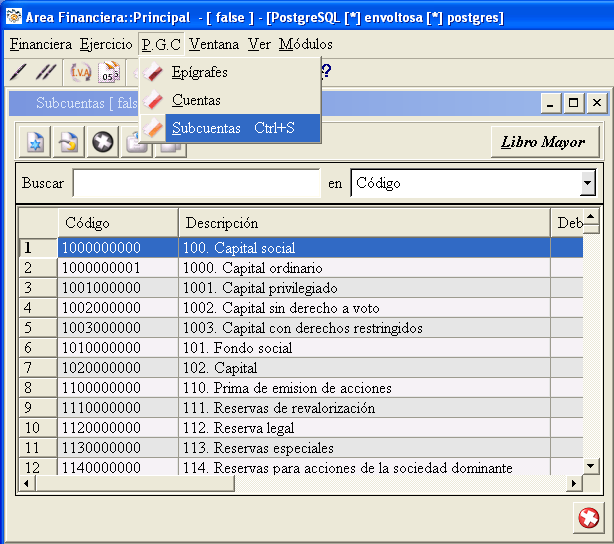Click the Libro Mayor button

click(x=545, y=142)
